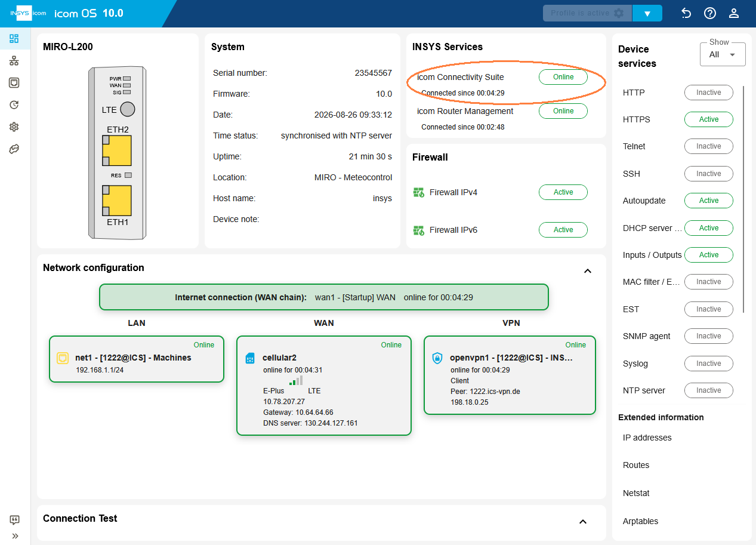The height and width of the screenshot is (545, 756).
Task: Click the cellular2 SIM card icon
Action: [x=250, y=358]
